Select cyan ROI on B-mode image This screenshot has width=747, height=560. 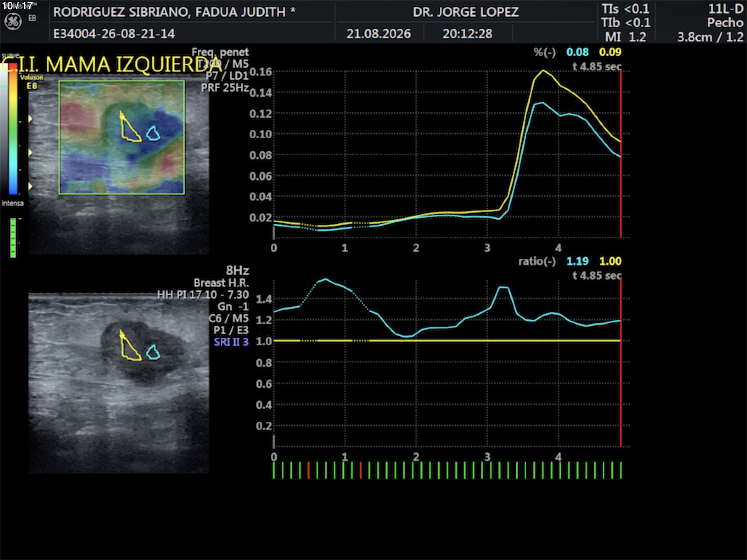[x=153, y=352]
